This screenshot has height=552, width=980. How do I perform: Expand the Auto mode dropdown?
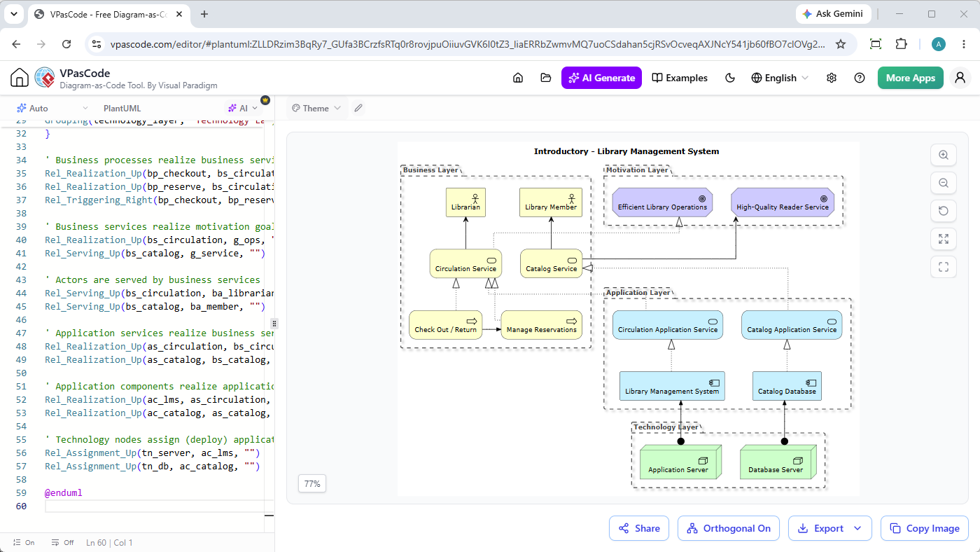(52, 109)
